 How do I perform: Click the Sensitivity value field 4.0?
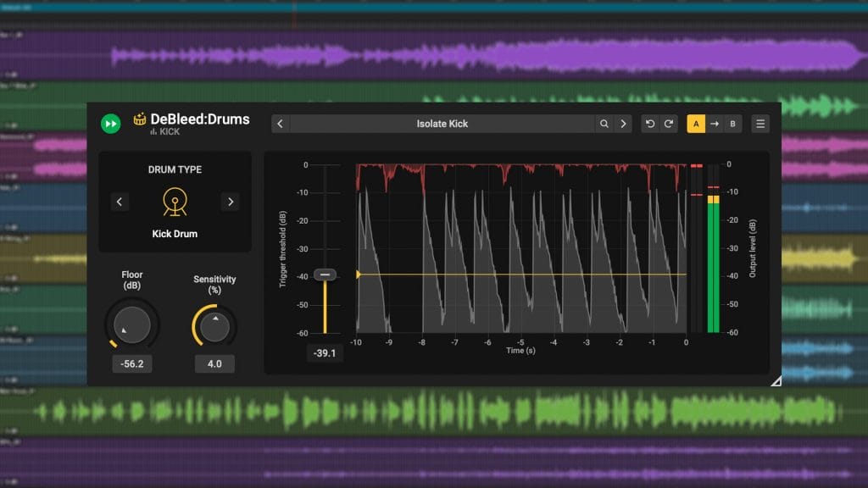click(214, 363)
